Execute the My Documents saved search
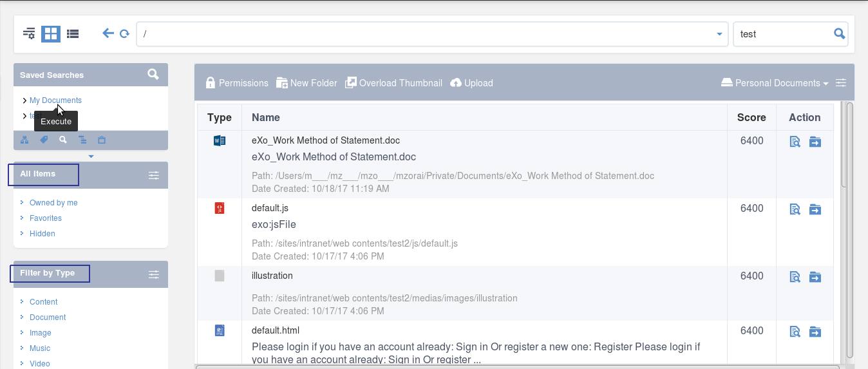The width and height of the screenshot is (868, 369). pyautogui.click(x=55, y=100)
